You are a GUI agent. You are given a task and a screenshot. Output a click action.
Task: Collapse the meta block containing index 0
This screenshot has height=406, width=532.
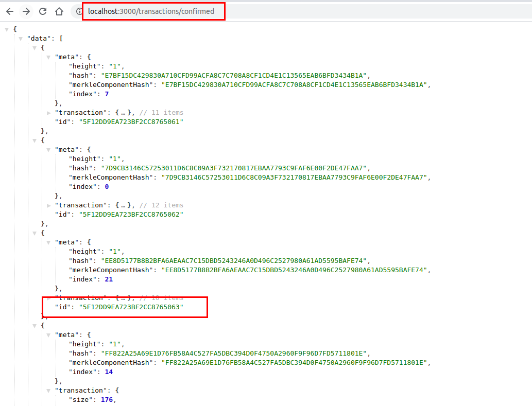pos(48,150)
